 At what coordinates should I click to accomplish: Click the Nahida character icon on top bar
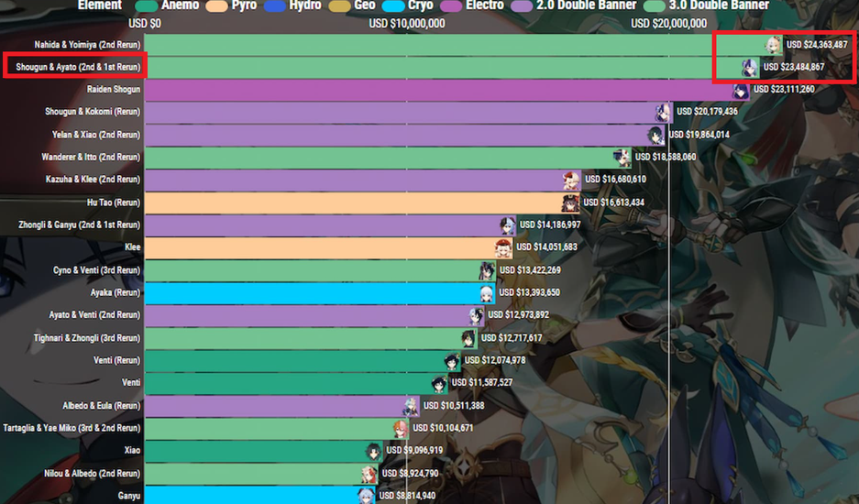pyautogui.click(x=773, y=45)
